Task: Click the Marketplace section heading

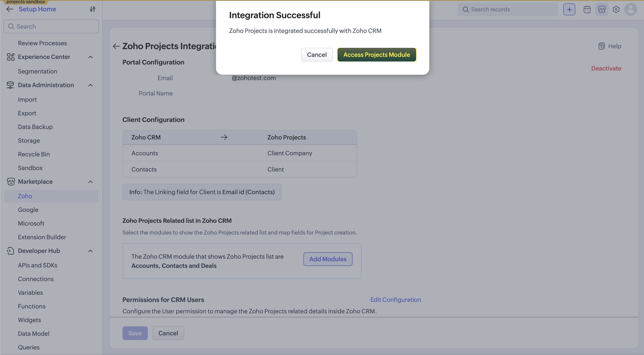Action: tap(35, 182)
